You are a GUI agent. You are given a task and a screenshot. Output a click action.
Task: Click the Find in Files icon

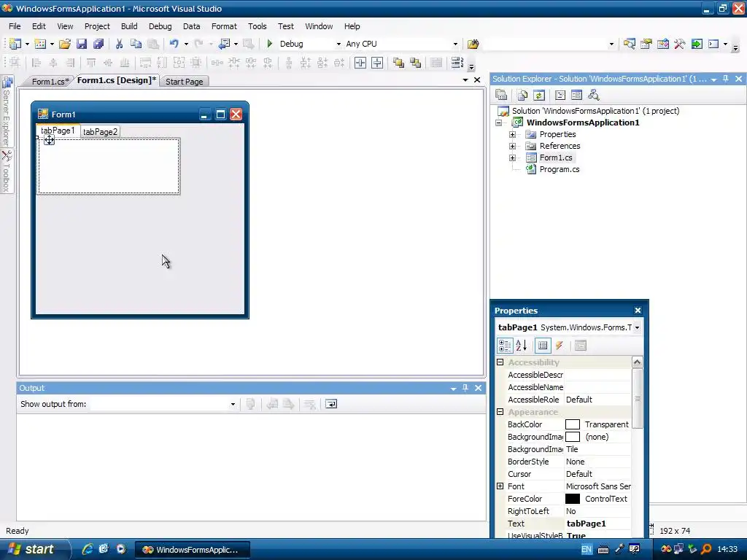pos(473,44)
